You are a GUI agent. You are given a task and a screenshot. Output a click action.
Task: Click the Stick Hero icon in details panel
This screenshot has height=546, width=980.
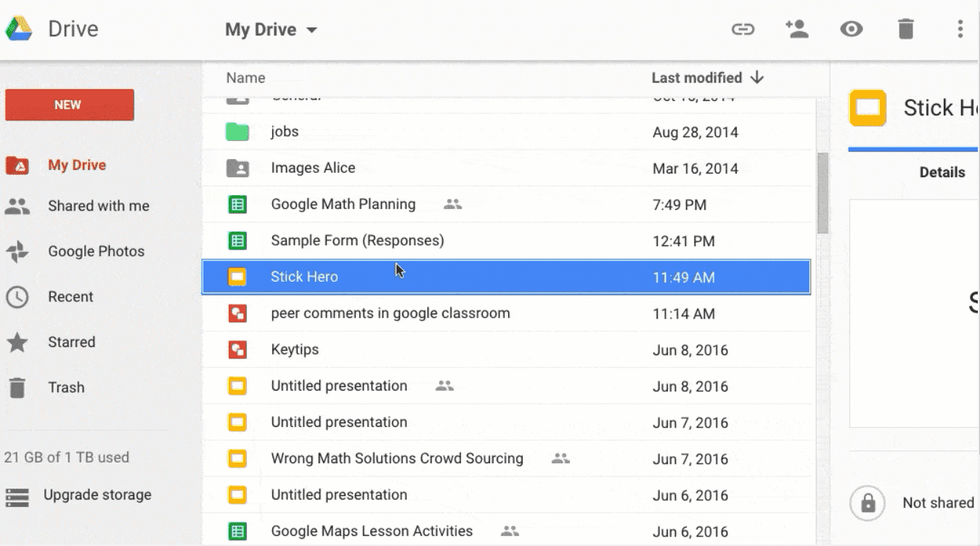(x=867, y=108)
